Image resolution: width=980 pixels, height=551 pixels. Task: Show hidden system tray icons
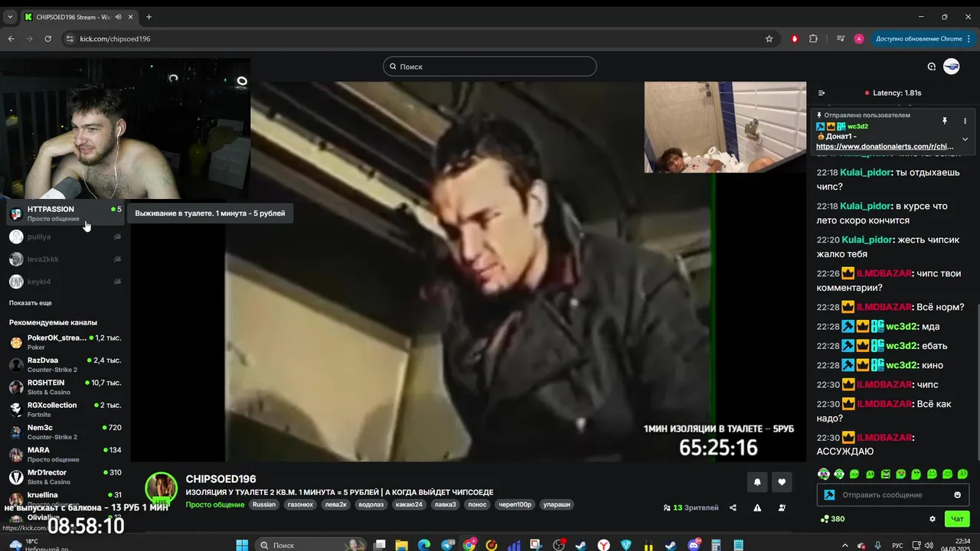point(845,545)
